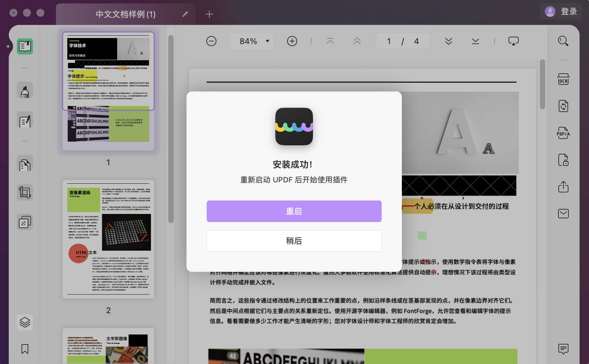Run OCR text recognition
Viewport: 589px width, 364px height.
pyautogui.click(x=563, y=79)
